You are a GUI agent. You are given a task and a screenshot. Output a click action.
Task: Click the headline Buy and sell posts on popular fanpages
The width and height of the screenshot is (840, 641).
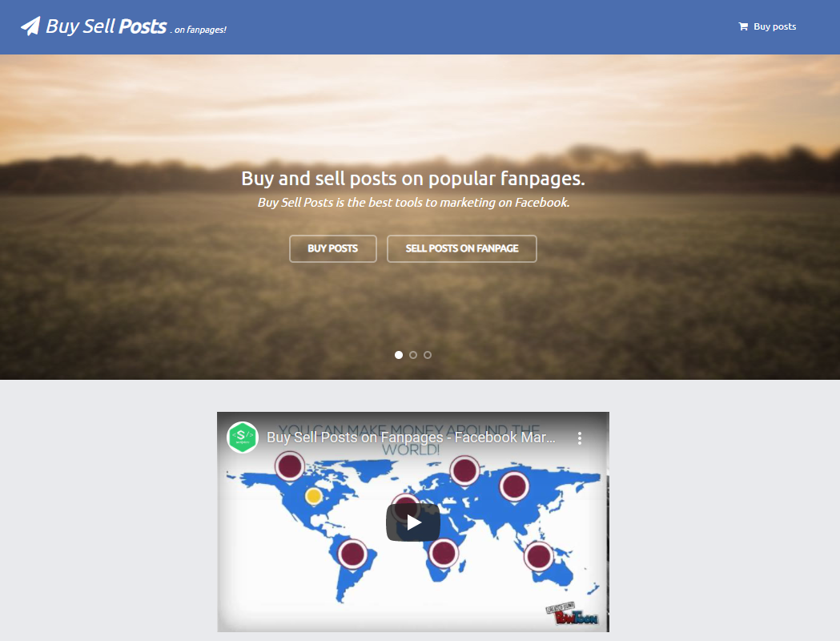[413, 179]
